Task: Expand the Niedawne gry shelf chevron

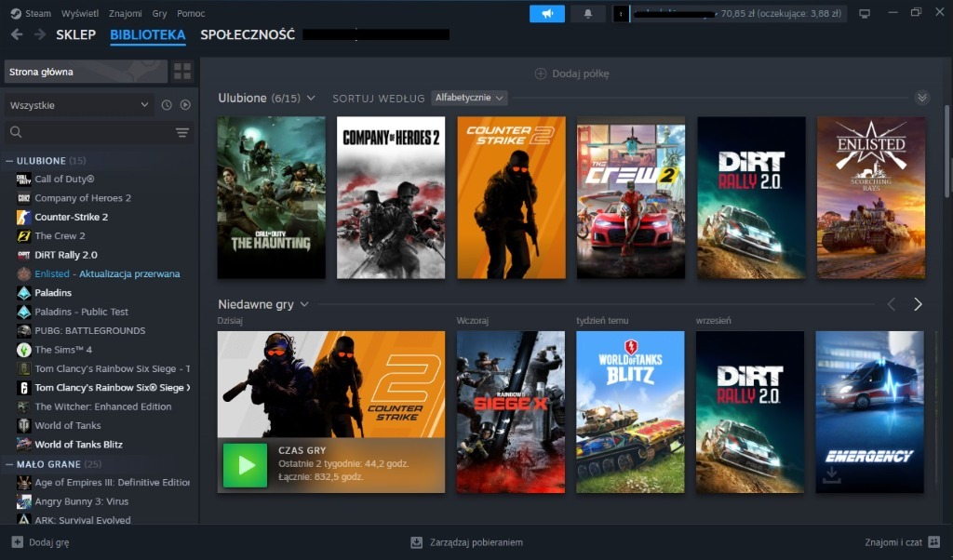Action: pyautogui.click(x=304, y=304)
